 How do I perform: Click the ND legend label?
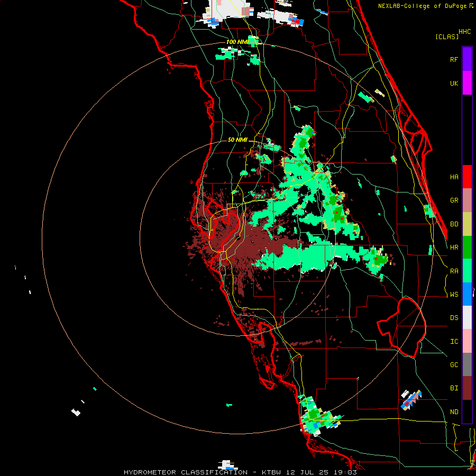tap(454, 412)
